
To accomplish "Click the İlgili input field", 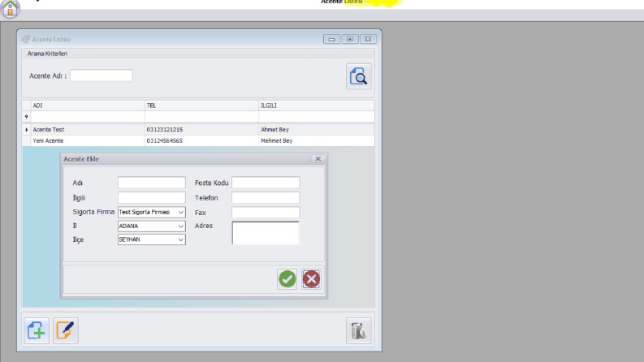I will (x=152, y=197).
